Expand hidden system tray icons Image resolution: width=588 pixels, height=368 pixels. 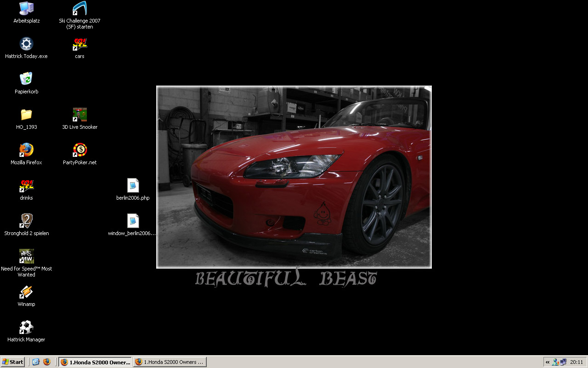(x=548, y=362)
